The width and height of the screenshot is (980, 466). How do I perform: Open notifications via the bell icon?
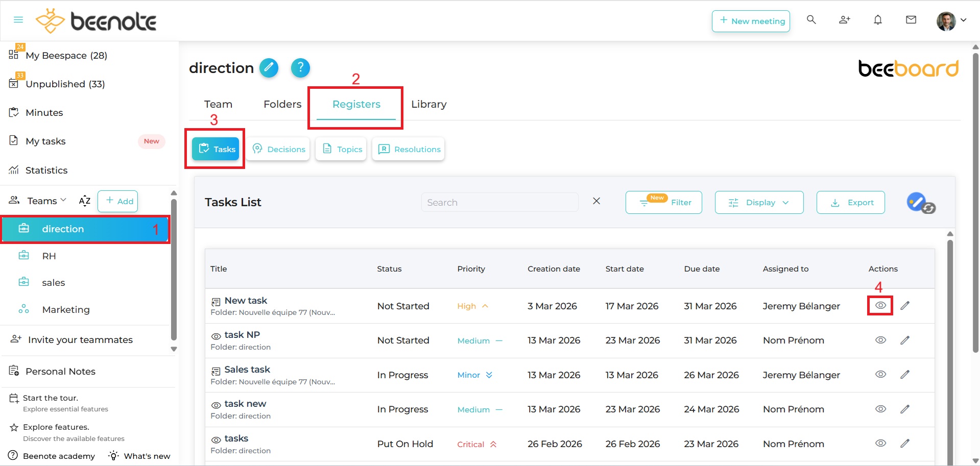[878, 19]
